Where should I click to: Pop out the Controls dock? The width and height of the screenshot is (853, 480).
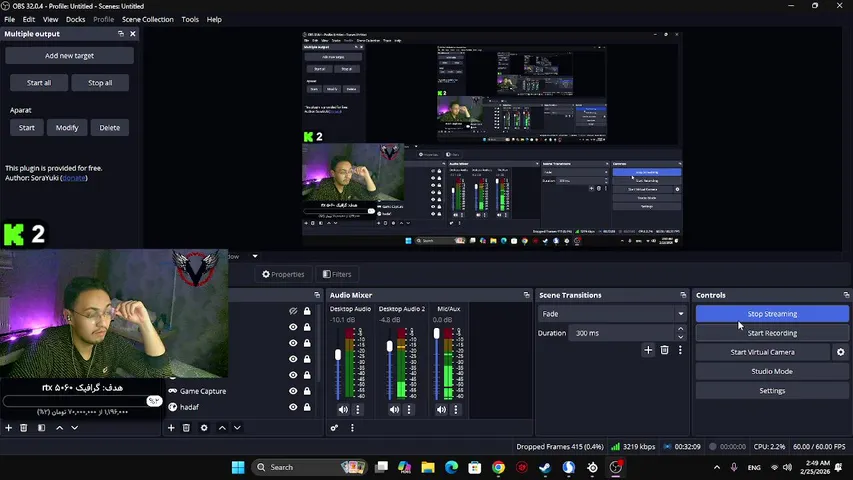846,295
